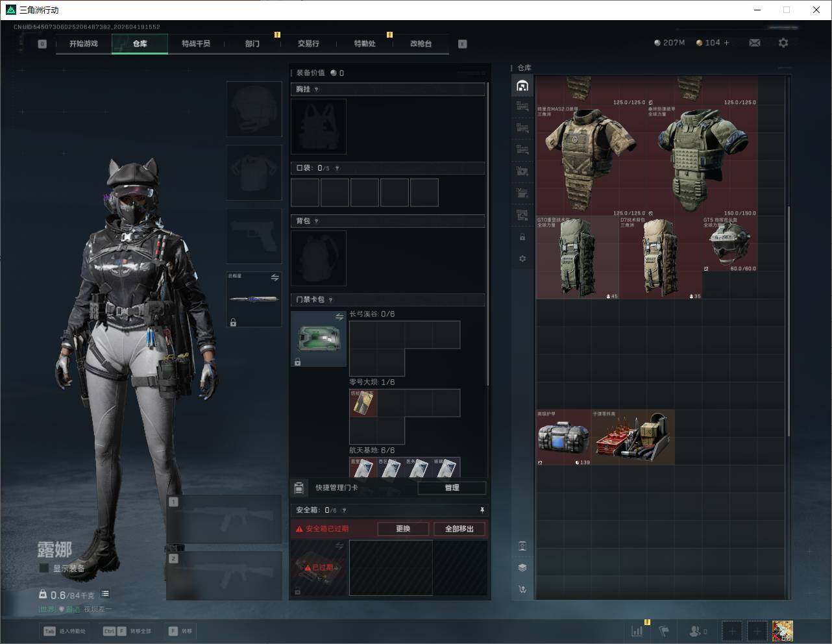Open warehouse sidebar gear settings
Screen dimensions: 832x644
522,259
